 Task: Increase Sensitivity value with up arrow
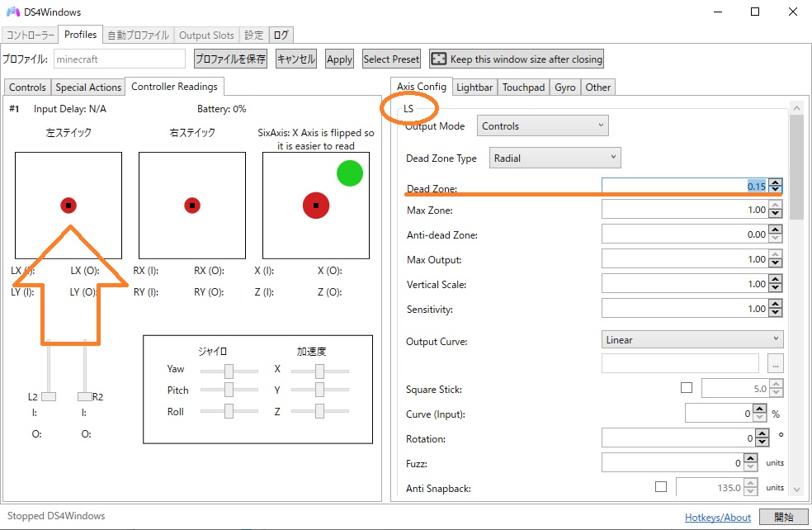click(775, 305)
